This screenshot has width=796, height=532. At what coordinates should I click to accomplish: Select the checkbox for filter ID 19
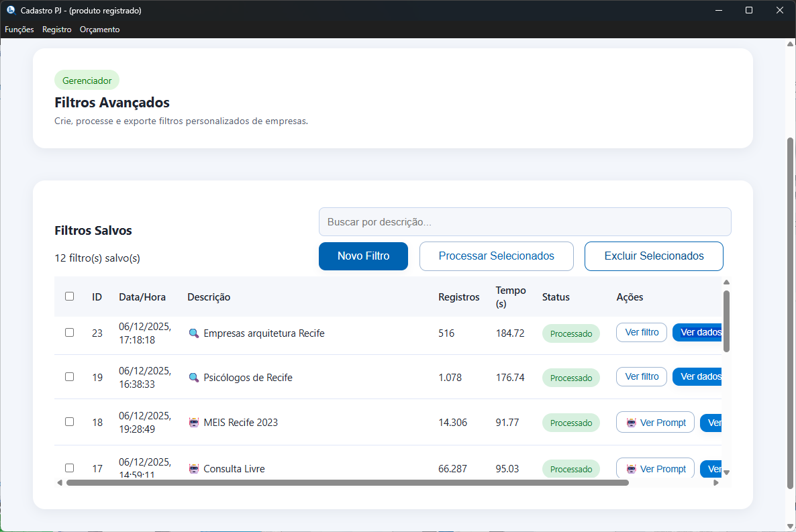click(70, 377)
